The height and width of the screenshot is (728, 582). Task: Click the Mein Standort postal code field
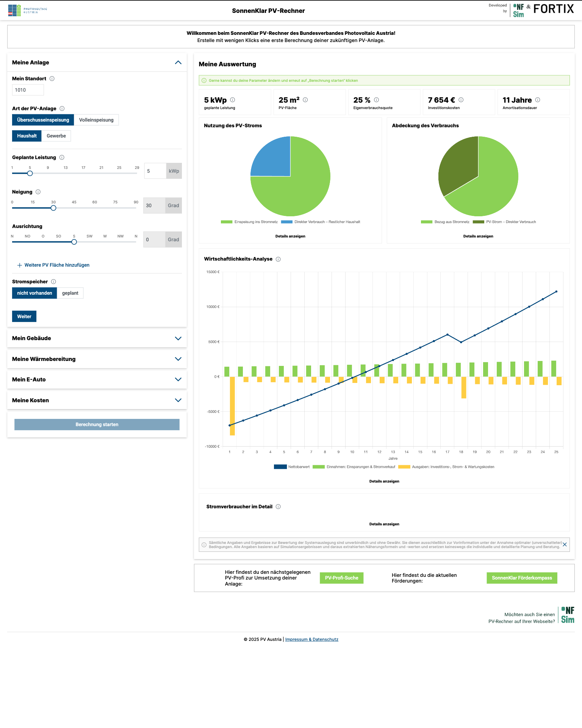(x=28, y=90)
